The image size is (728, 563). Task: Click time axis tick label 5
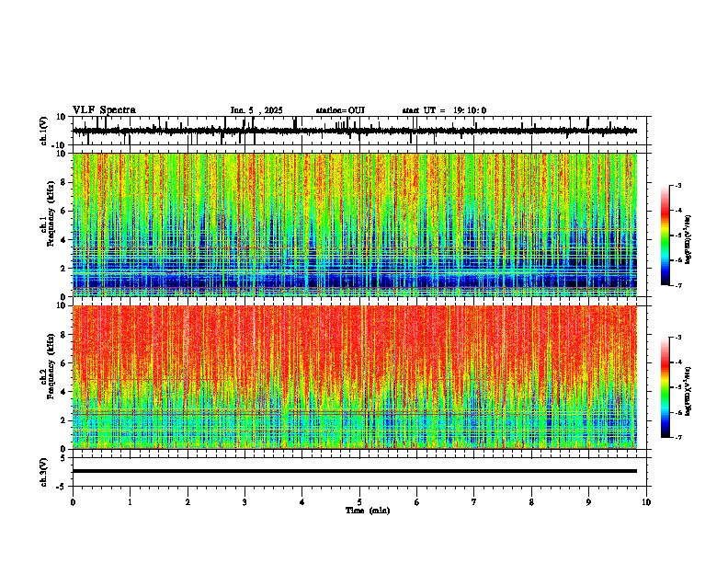[359, 502]
